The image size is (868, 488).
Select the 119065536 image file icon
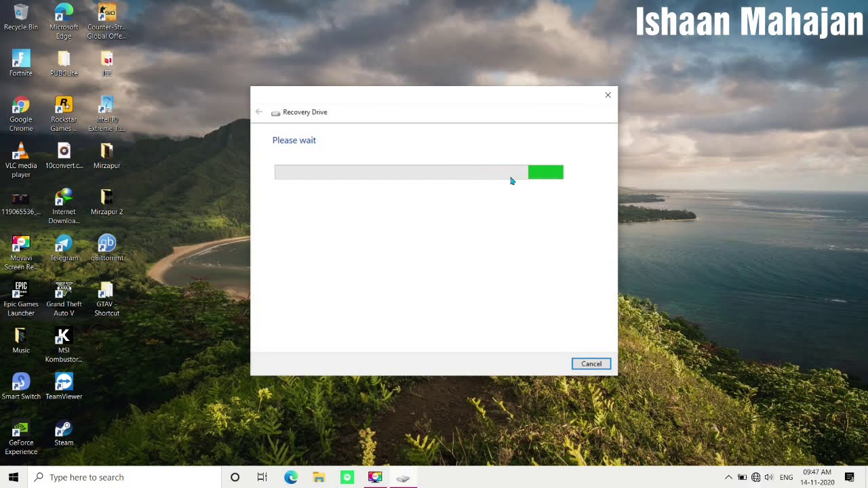click(x=21, y=202)
